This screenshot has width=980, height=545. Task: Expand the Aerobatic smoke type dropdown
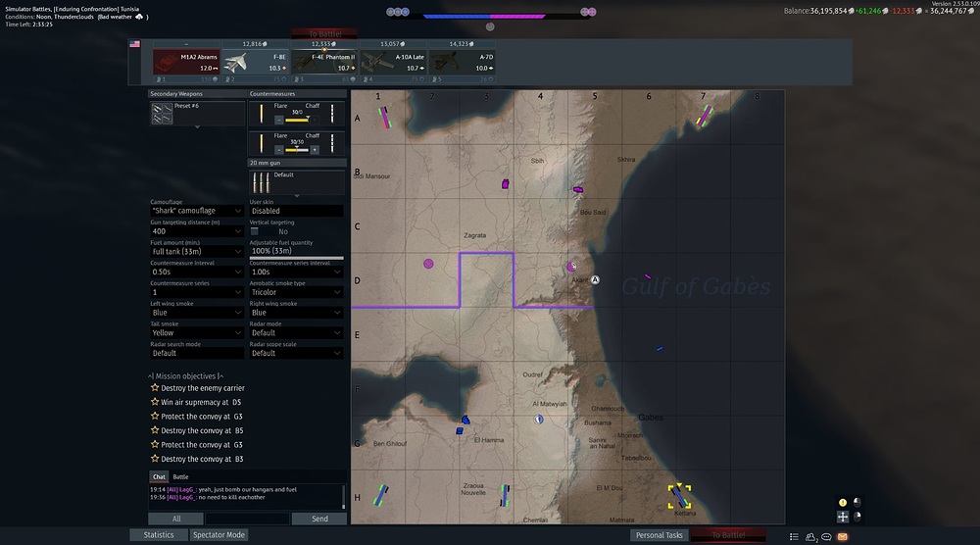296,292
